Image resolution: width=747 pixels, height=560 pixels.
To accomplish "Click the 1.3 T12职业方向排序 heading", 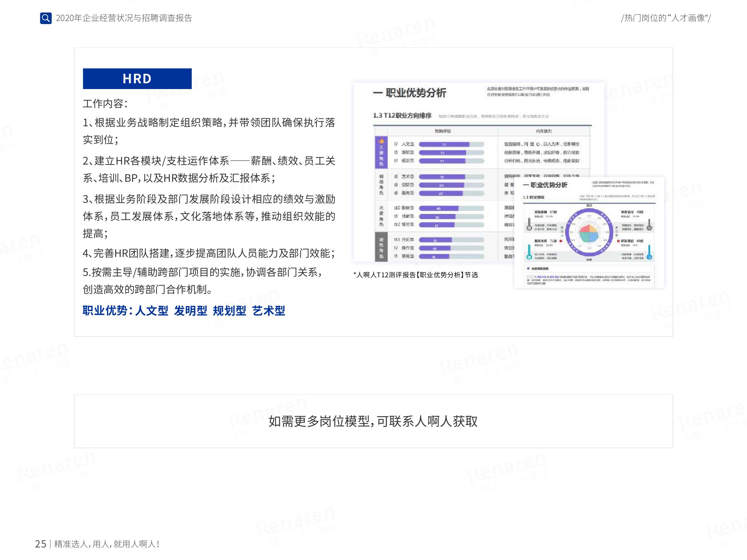I will pyautogui.click(x=402, y=116).
